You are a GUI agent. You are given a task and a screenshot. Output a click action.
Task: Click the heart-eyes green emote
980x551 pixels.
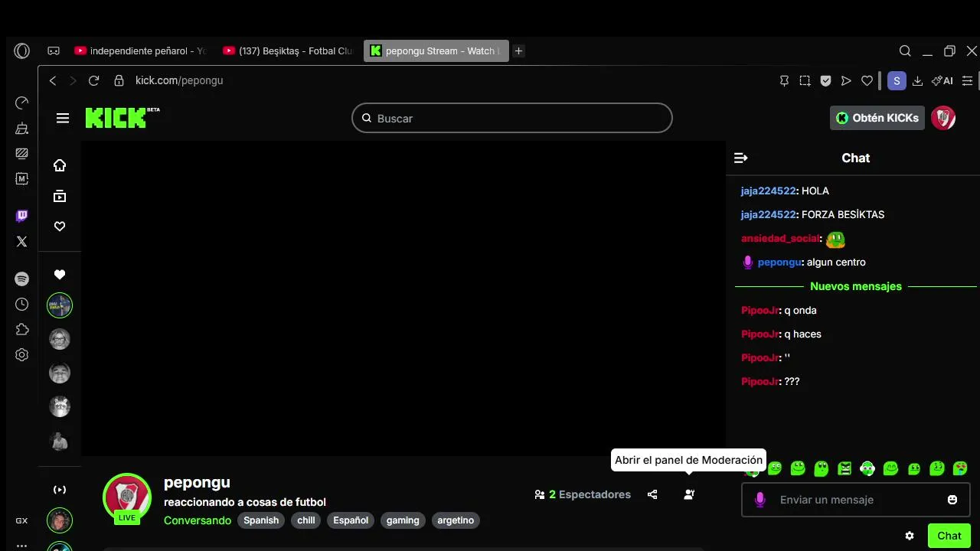[960, 468]
